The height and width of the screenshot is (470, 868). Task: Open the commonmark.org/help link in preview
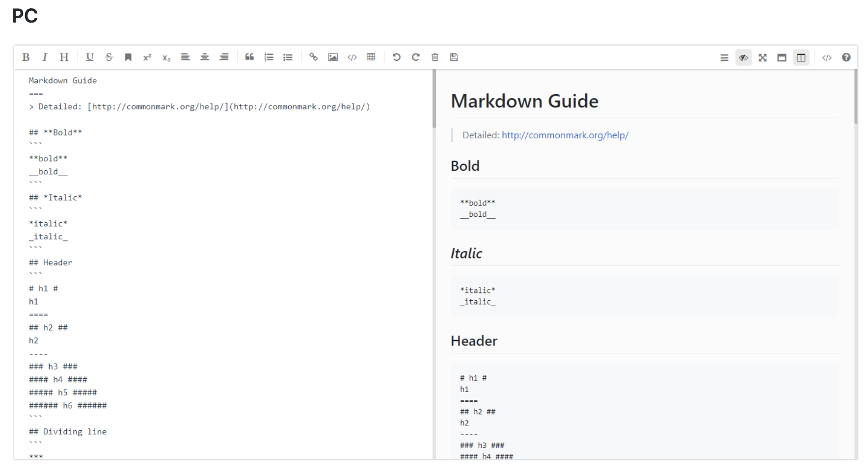pos(565,135)
